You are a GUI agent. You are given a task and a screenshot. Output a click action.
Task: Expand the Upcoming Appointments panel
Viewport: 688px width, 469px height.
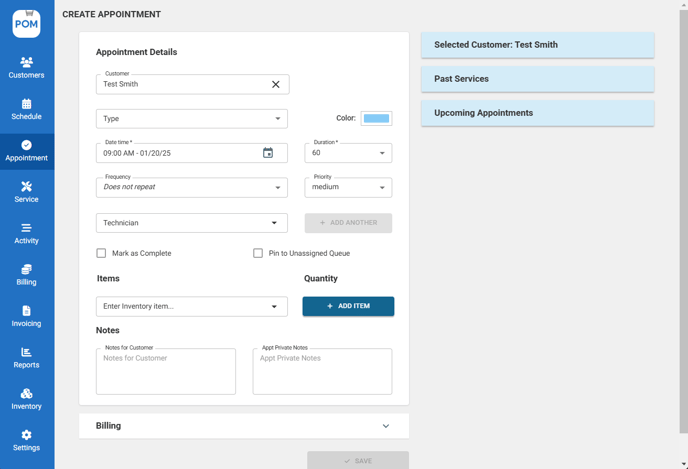point(537,113)
